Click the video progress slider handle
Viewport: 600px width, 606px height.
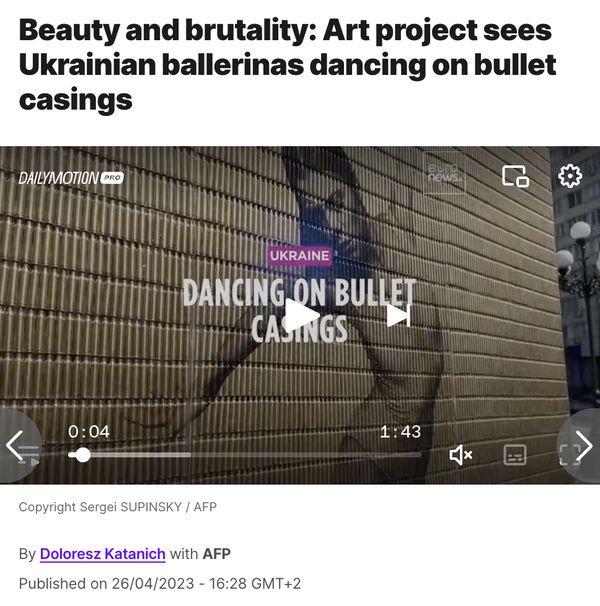82,455
